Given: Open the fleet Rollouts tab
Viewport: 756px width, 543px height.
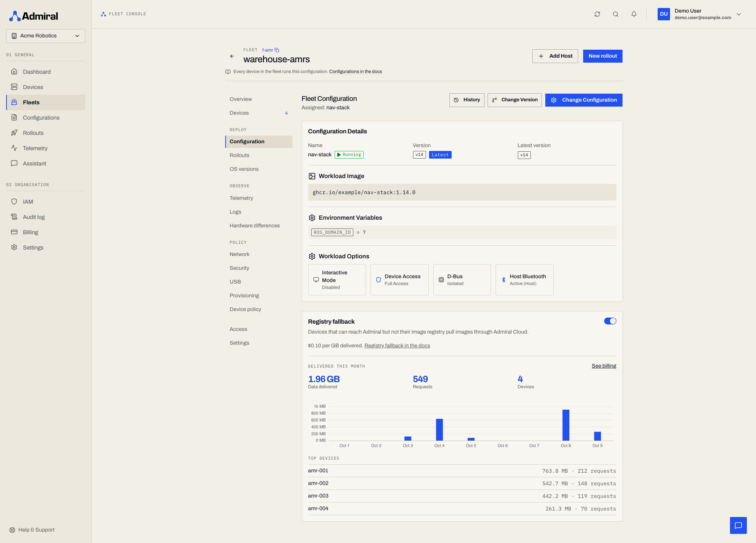Looking at the screenshot, I should pos(259,156).
